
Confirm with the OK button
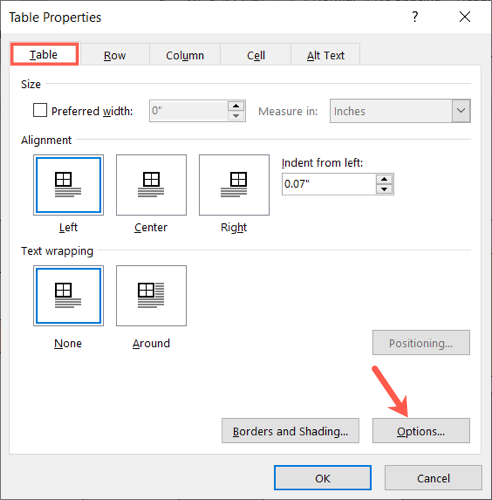click(x=323, y=478)
